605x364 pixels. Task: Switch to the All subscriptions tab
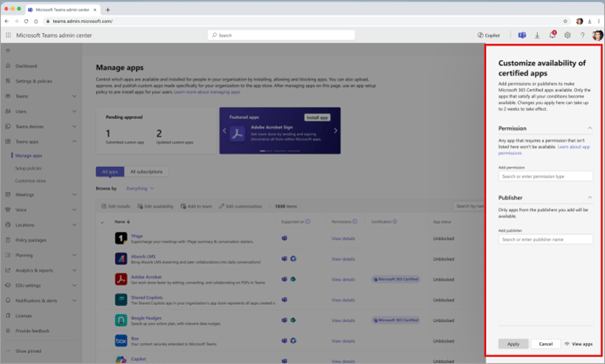pos(146,172)
